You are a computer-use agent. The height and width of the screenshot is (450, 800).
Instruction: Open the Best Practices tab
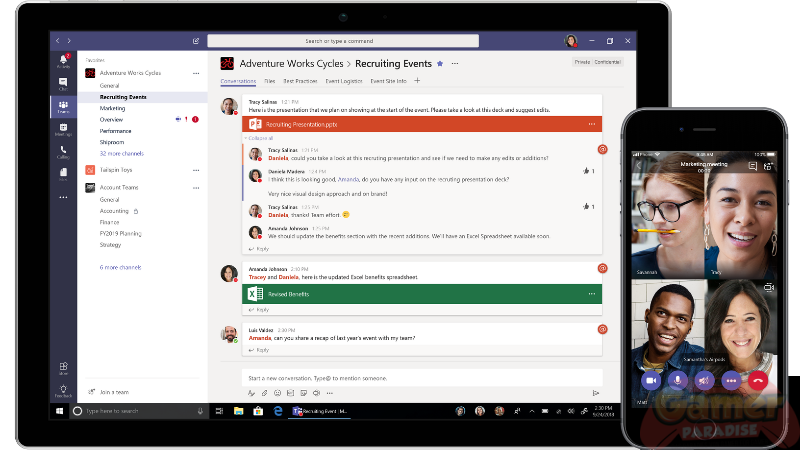tap(300, 80)
